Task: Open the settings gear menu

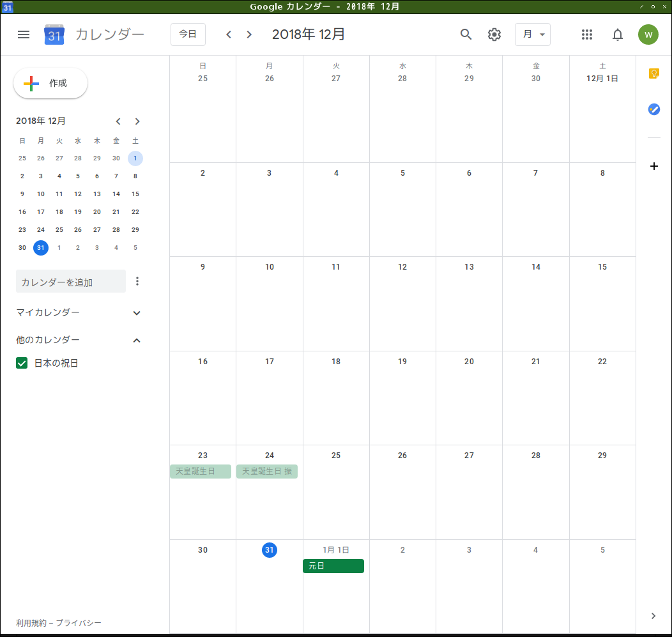Action: point(494,35)
